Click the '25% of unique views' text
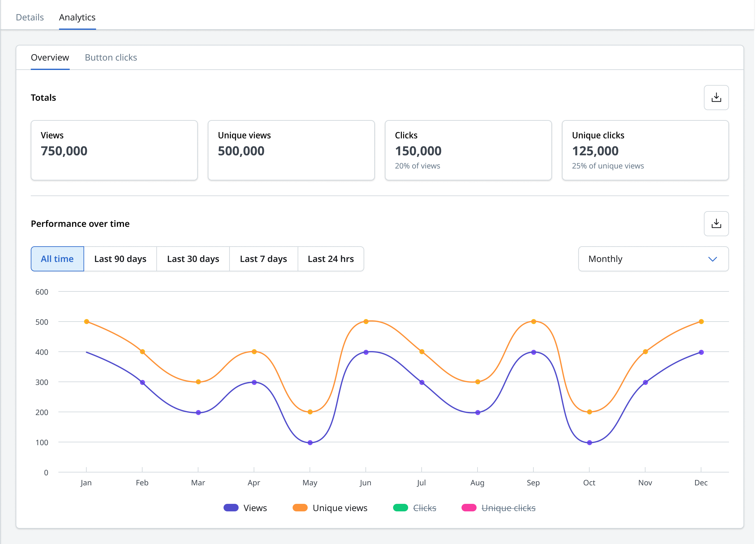The image size is (756, 544). pos(608,166)
